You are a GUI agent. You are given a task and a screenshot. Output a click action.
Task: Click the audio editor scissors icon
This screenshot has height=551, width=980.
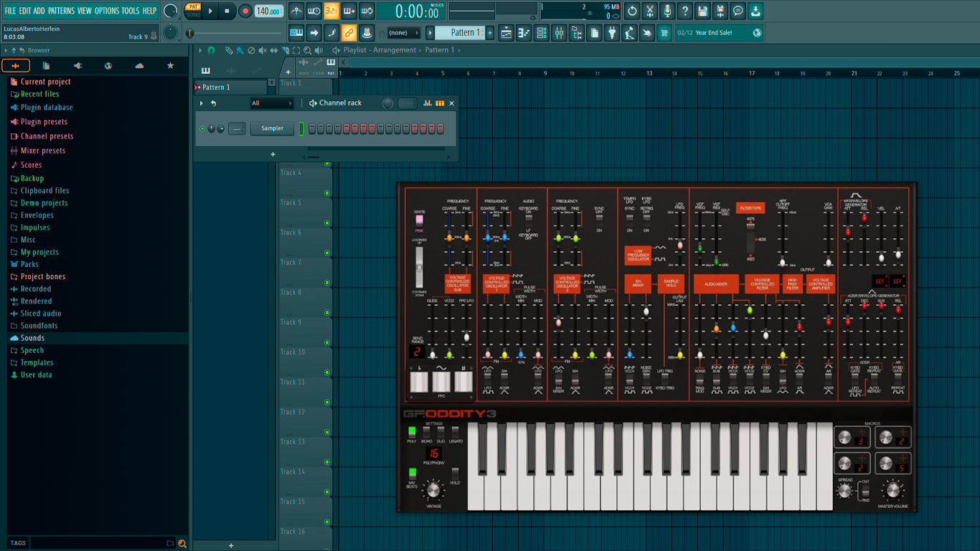[649, 11]
